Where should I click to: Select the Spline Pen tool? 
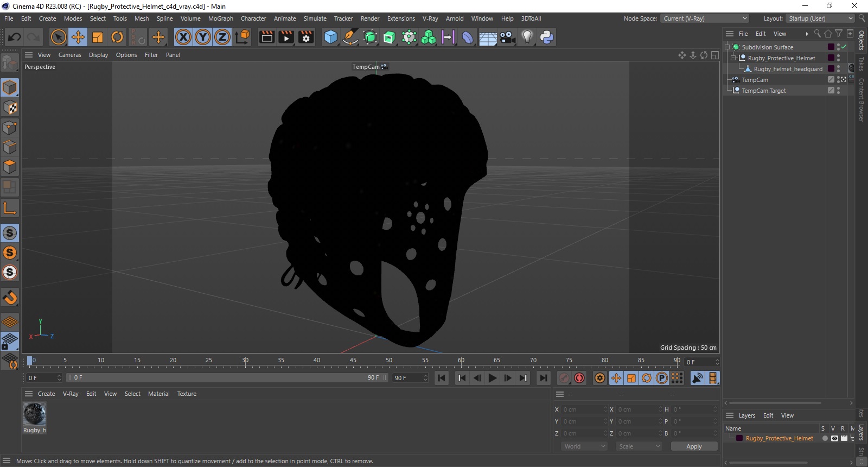[350, 37]
